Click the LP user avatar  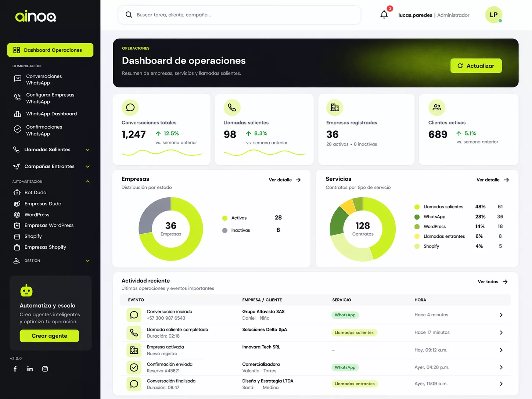tap(493, 15)
